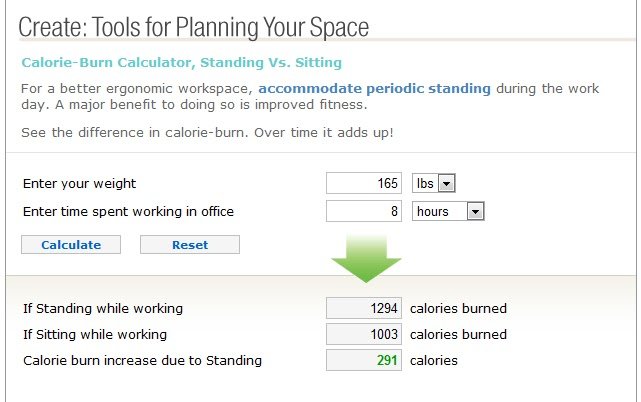The image size is (641, 402).
Task: Click 'Calorie burn increase due to Standing' label
Action: click(x=142, y=360)
